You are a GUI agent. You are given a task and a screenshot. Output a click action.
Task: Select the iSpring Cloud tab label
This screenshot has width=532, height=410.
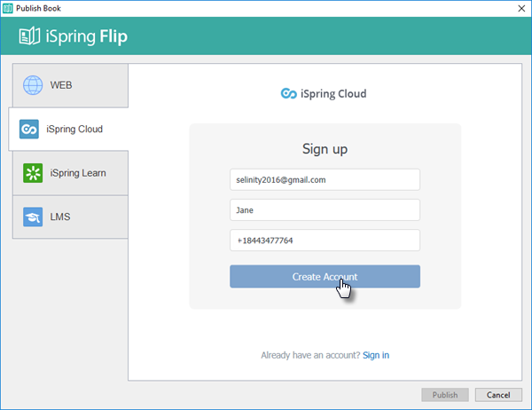coord(74,129)
